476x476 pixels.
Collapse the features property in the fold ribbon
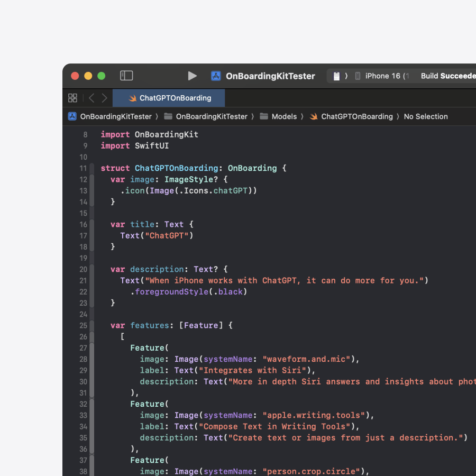pos(91,325)
